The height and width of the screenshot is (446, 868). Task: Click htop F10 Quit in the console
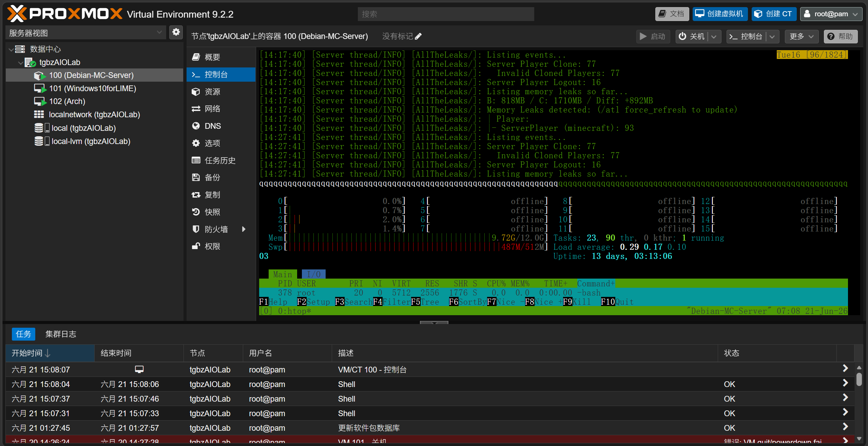point(617,302)
